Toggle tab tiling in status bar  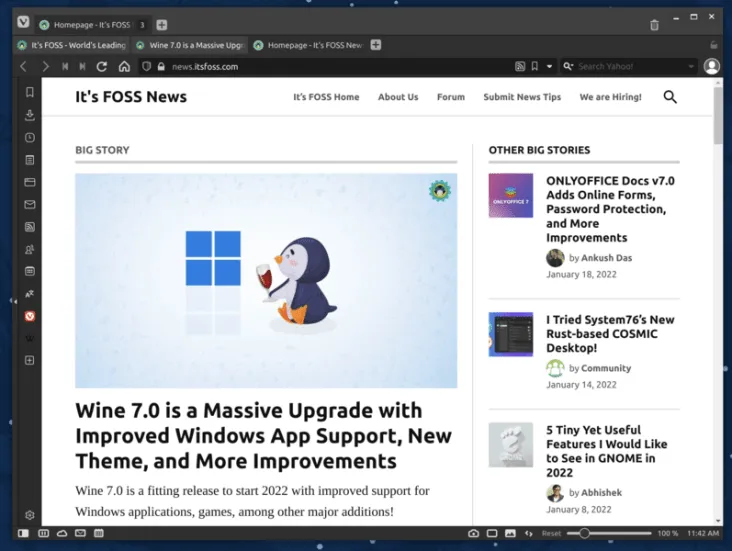point(492,534)
